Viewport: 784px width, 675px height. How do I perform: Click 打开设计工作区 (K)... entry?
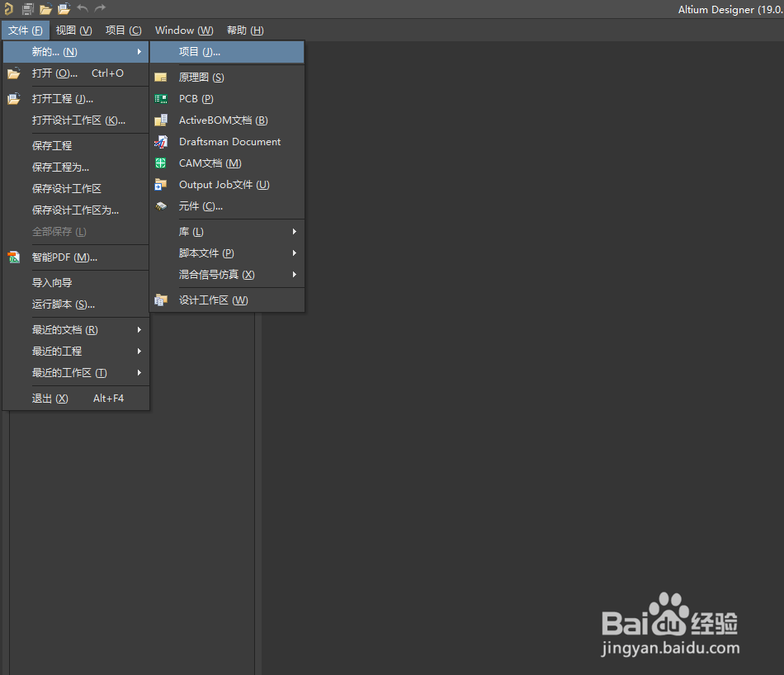click(x=76, y=120)
